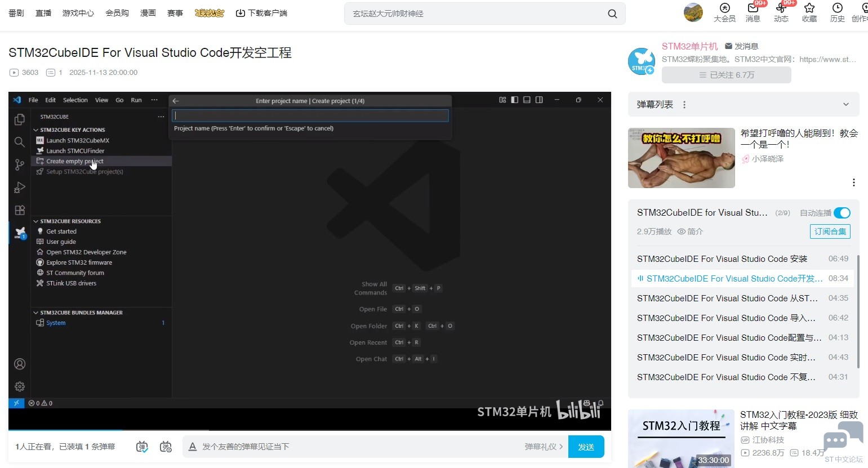This screenshot has height=468, width=868.
Task: Open 历史 watch history icon
Action: pos(838,13)
